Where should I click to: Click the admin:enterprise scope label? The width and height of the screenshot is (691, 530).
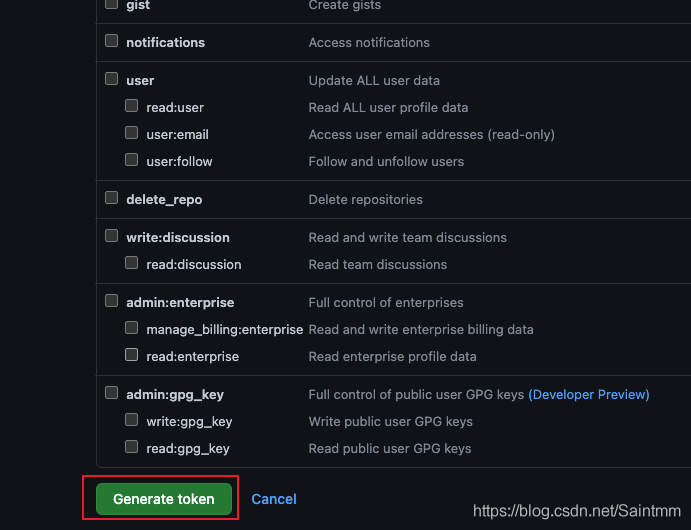coord(180,303)
